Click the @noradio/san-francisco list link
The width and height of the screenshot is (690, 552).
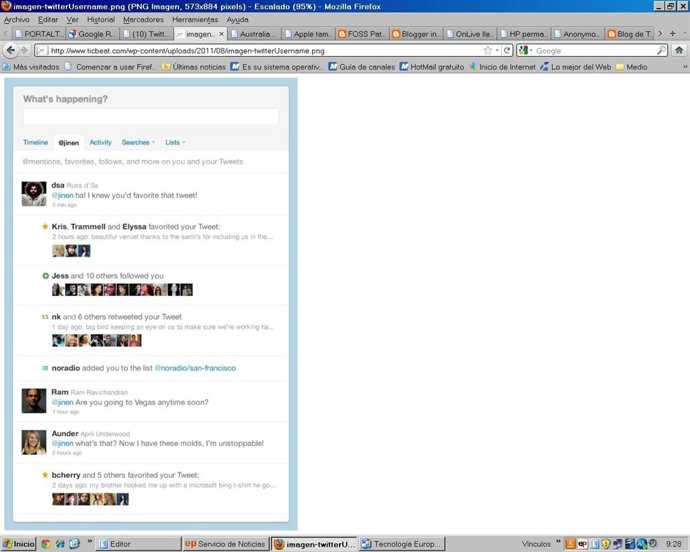click(195, 368)
